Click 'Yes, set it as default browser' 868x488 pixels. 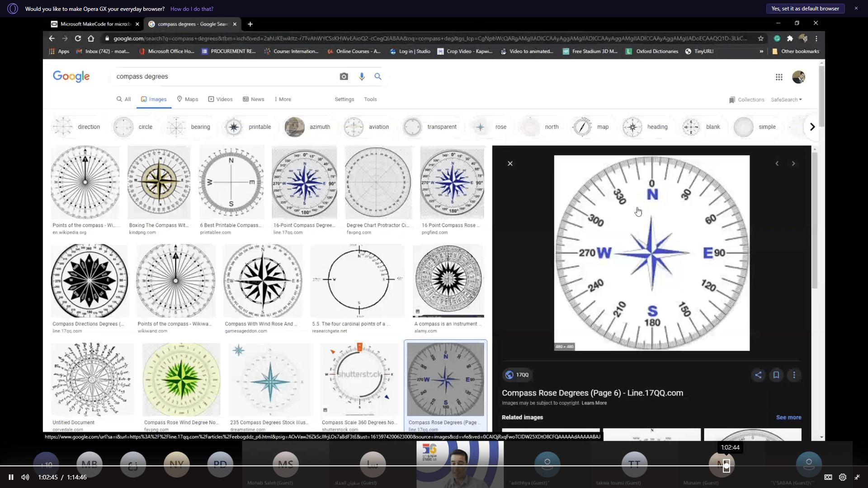click(805, 9)
